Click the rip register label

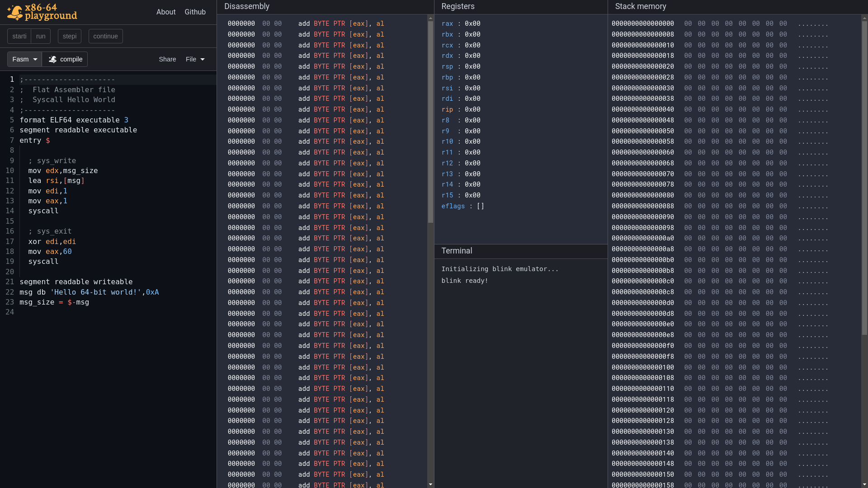447,109
